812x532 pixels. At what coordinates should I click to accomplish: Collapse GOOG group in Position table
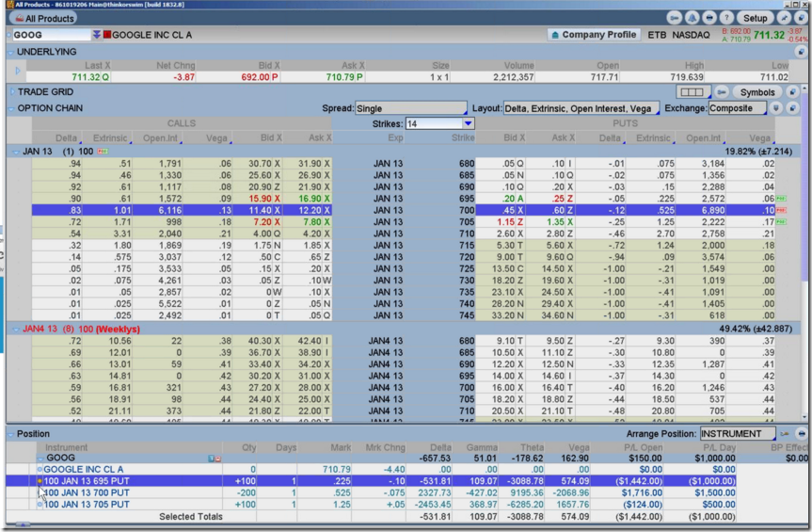click(x=40, y=459)
